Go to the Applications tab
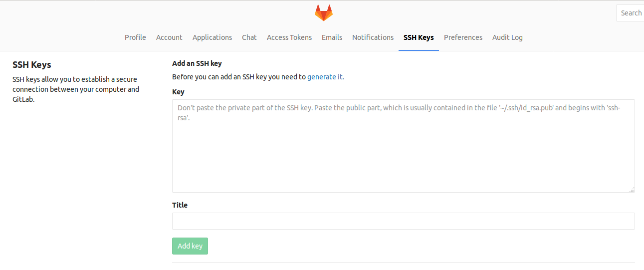The height and width of the screenshot is (270, 644). [x=212, y=37]
